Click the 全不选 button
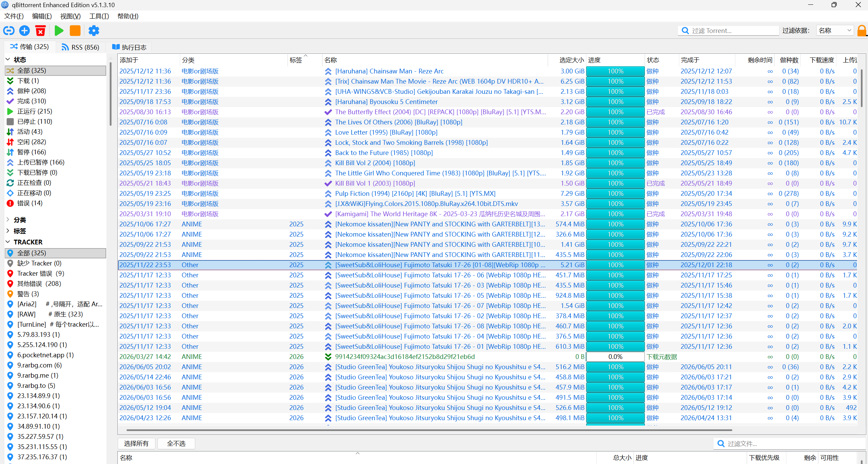This screenshot has height=464, width=868. 176,444
